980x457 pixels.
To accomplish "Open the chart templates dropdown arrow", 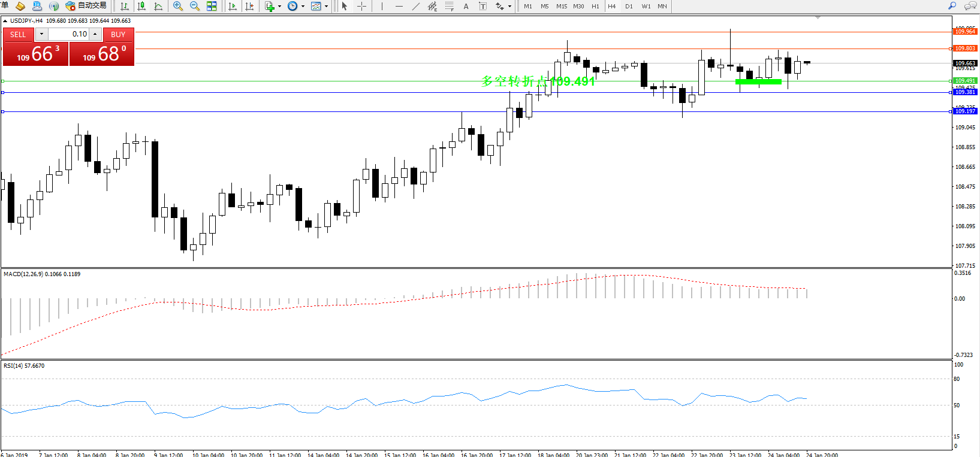I will (x=326, y=6).
